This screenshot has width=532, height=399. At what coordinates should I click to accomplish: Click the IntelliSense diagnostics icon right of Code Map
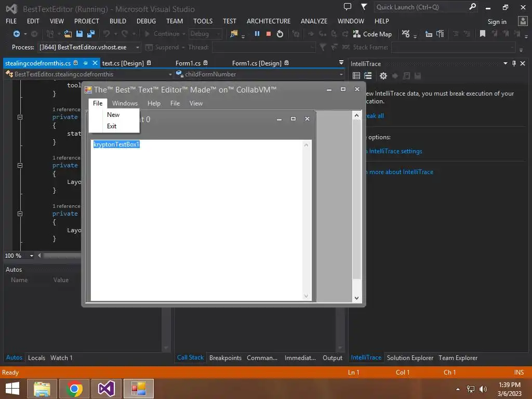tap(406, 34)
